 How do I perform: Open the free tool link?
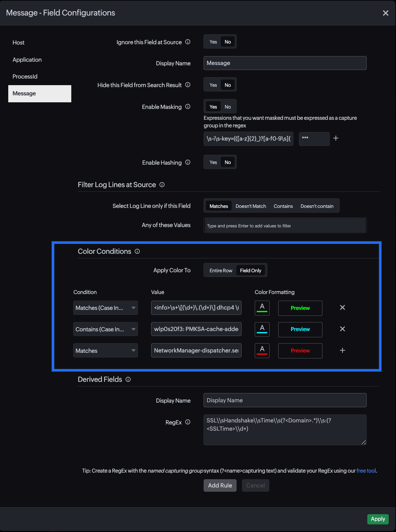[366, 471]
